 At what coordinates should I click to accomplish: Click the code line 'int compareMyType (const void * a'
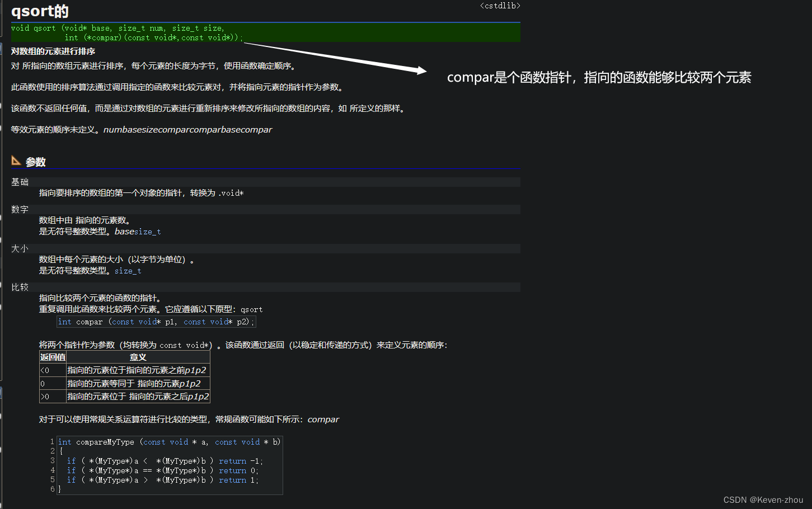(x=169, y=442)
